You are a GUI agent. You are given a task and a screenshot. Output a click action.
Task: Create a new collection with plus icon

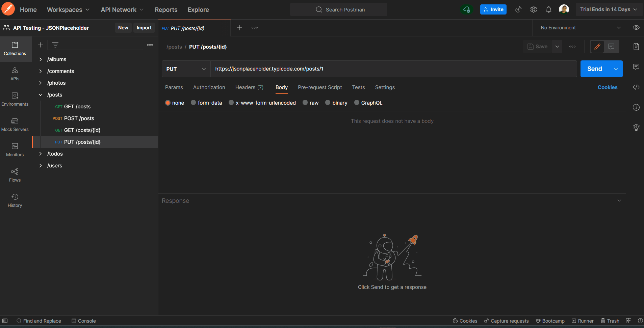[x=41, y=45]
